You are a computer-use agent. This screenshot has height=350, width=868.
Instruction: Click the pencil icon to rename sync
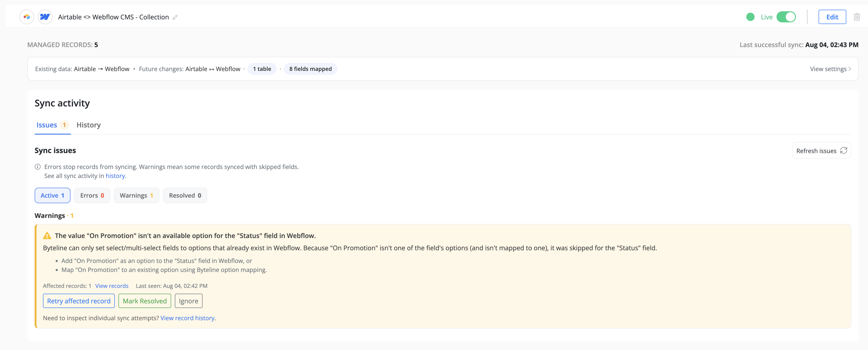click(175, 17)
